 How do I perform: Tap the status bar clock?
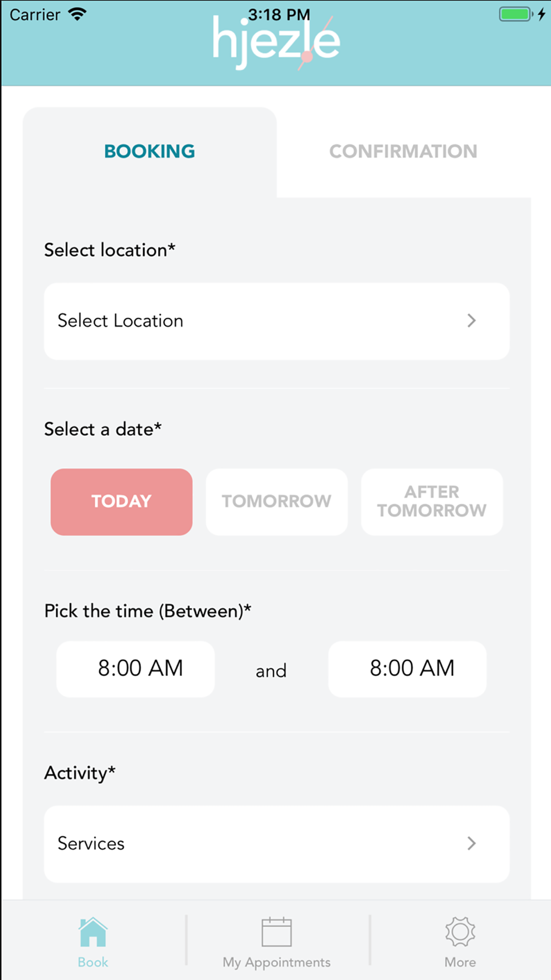coord(279,14)
